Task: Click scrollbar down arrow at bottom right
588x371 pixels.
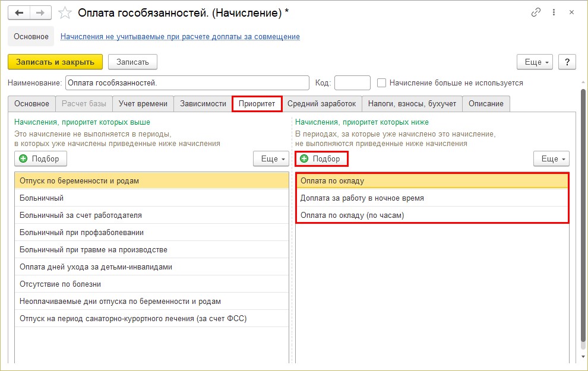Action: pyautogui.click(x=583, y=356)
